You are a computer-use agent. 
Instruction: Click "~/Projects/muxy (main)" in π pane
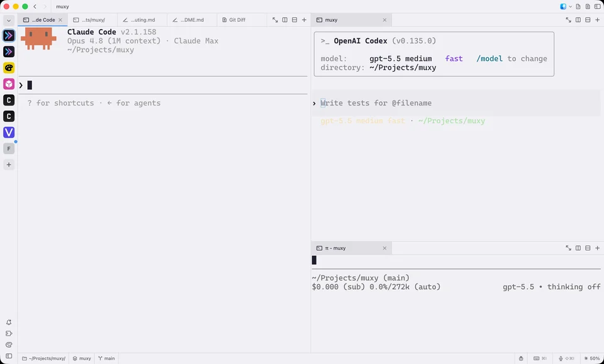click(361, 278)
